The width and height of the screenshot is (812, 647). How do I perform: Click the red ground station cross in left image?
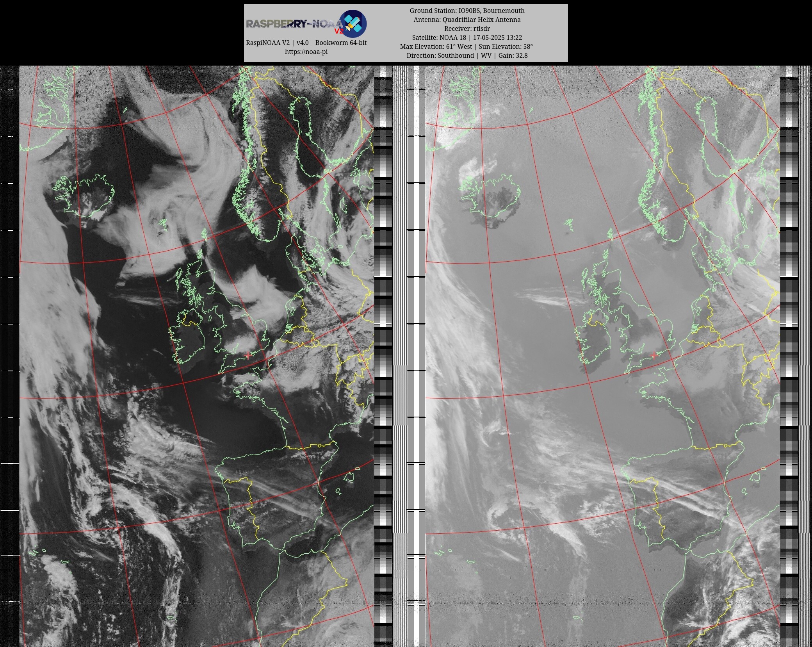248,355
